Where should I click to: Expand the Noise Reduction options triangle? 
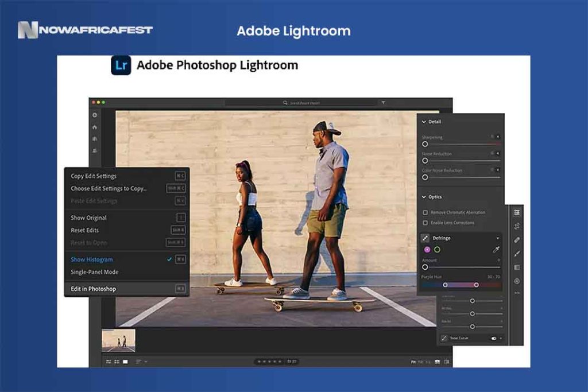pyautogui.click(x=498, y=153)
